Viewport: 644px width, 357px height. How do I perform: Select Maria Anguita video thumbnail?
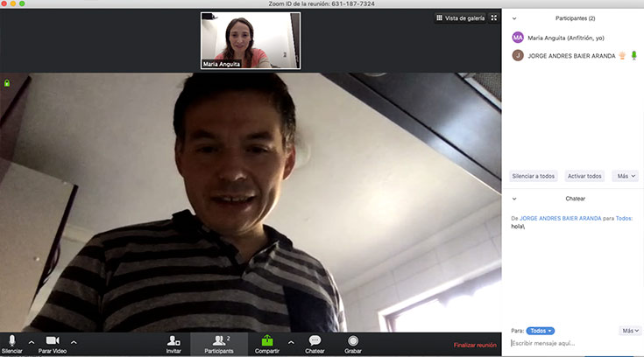pos(251,39)
